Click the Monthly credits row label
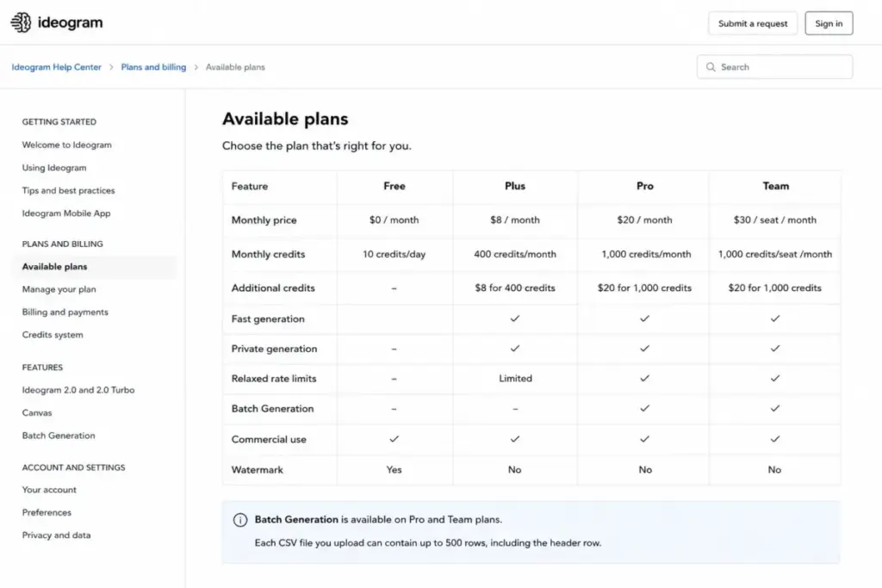Screen dimensions: 882x588 269,254
